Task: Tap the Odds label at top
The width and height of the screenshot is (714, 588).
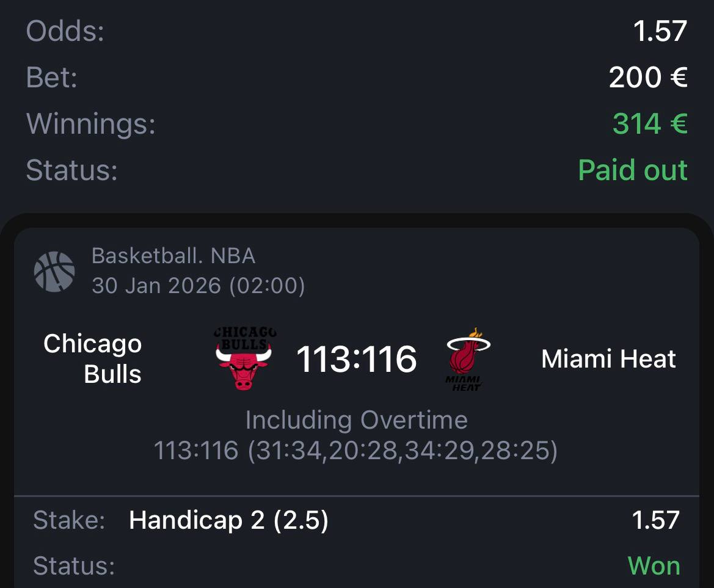Action: click(x=65, y=31)
